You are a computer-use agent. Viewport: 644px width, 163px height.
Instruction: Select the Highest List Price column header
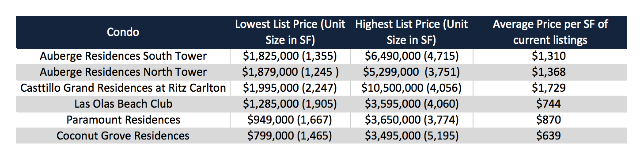pos(412,32)
